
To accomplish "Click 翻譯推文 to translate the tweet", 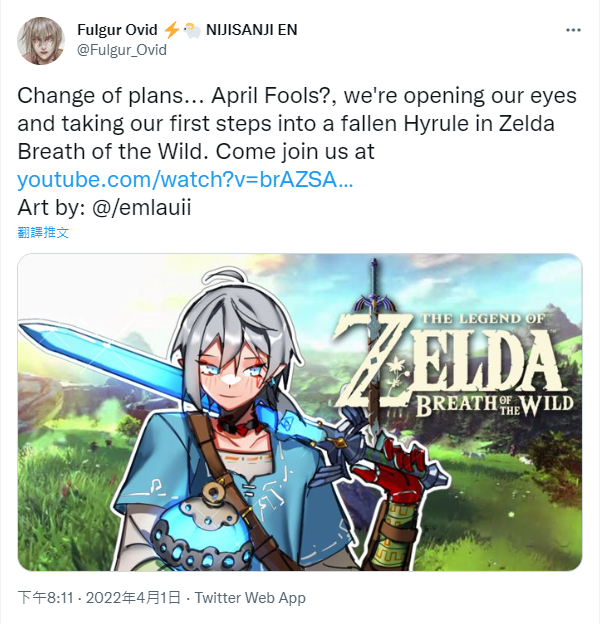I will pos(43,232).
